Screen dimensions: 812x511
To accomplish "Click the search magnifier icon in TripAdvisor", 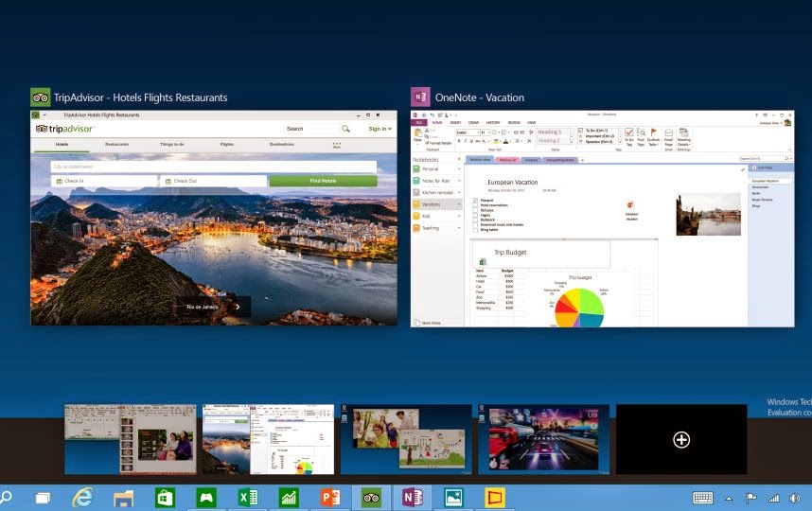I will pyautogui.click(x=346, y=129).
